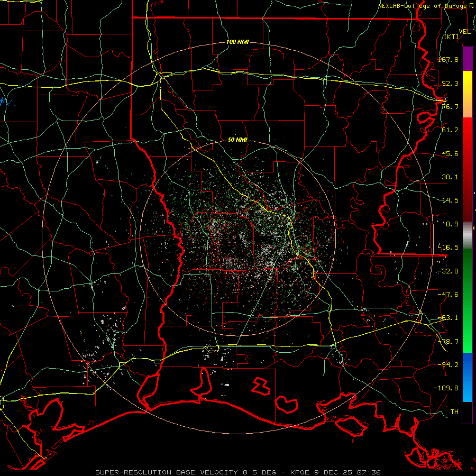Click the Super-Resolution Base Velocity caption text
Image resolution: width=476 pixels, height=476 pixels.
[x=238, y=472]
